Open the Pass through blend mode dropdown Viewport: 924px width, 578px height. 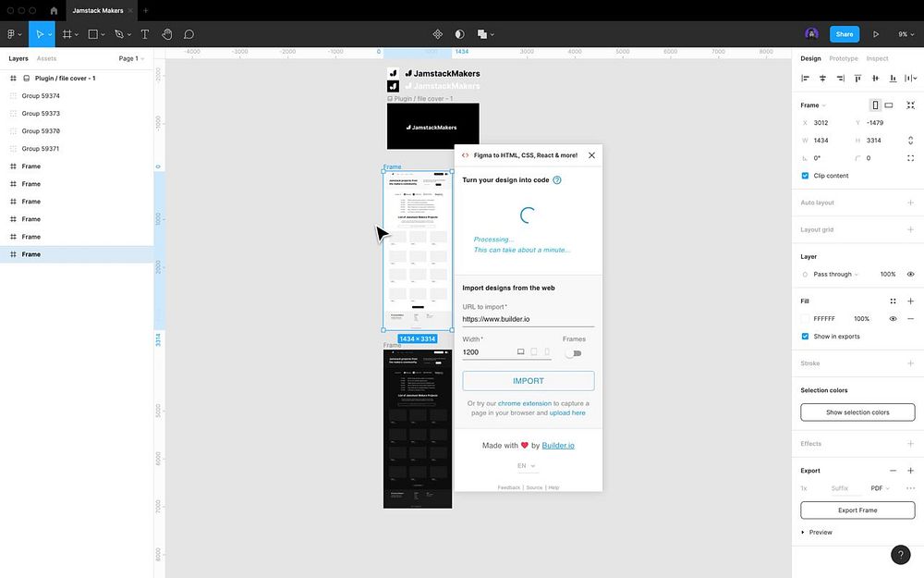tap(835, 275)
